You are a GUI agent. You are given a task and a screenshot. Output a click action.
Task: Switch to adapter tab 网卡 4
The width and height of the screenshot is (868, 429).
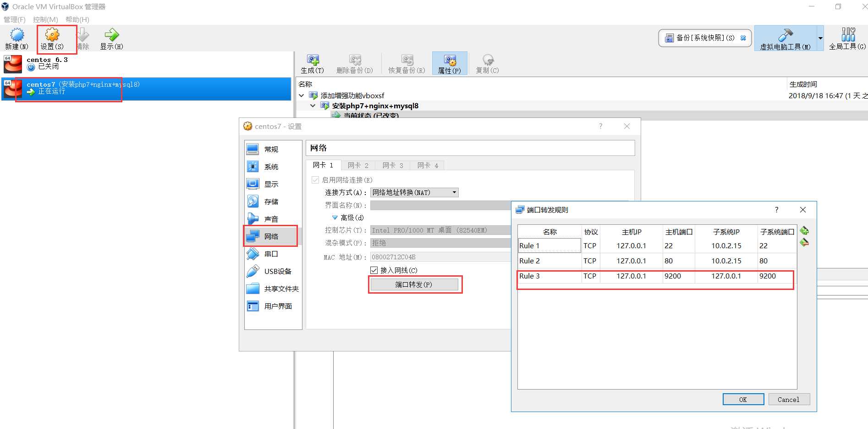[428, 166]
